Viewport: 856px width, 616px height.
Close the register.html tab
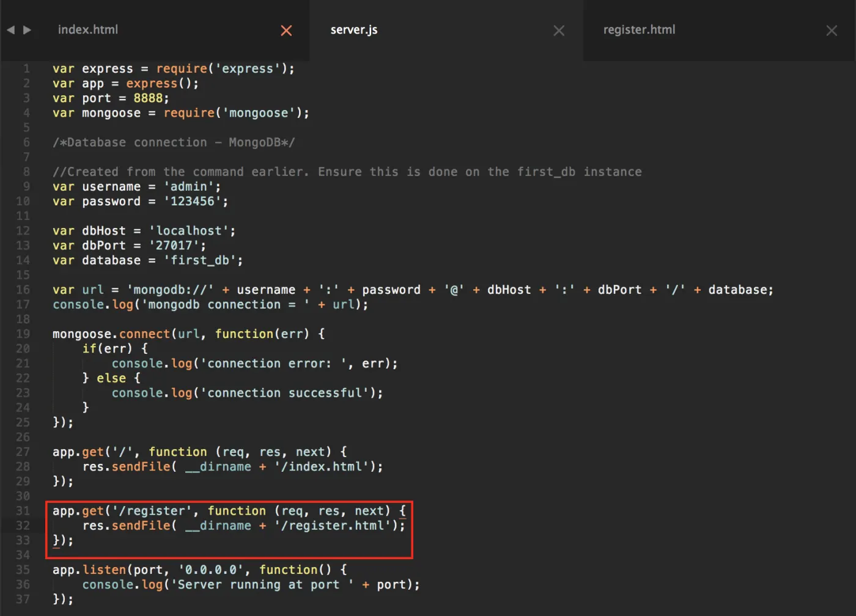pos(832,31)
